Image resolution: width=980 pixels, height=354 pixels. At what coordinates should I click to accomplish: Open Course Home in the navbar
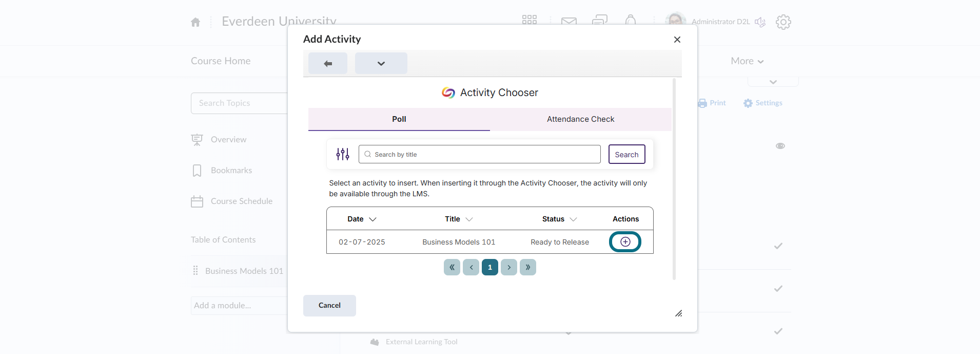(221, 61)
